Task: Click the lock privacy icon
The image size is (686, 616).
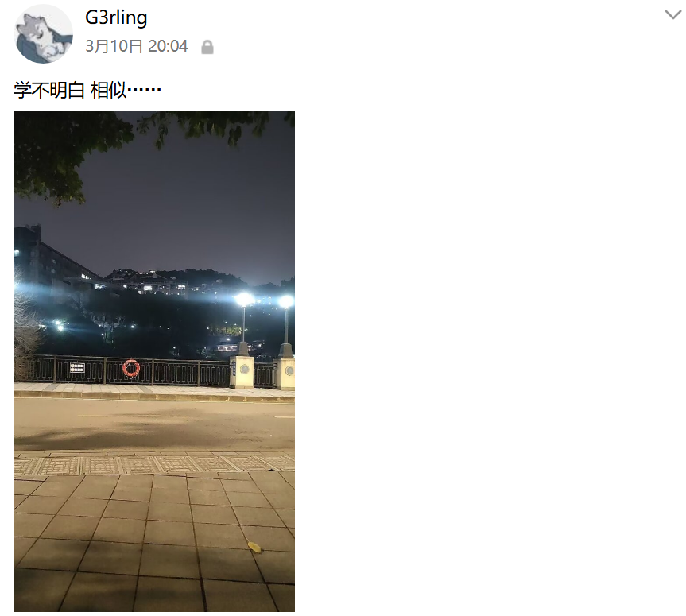Action: 207,47
